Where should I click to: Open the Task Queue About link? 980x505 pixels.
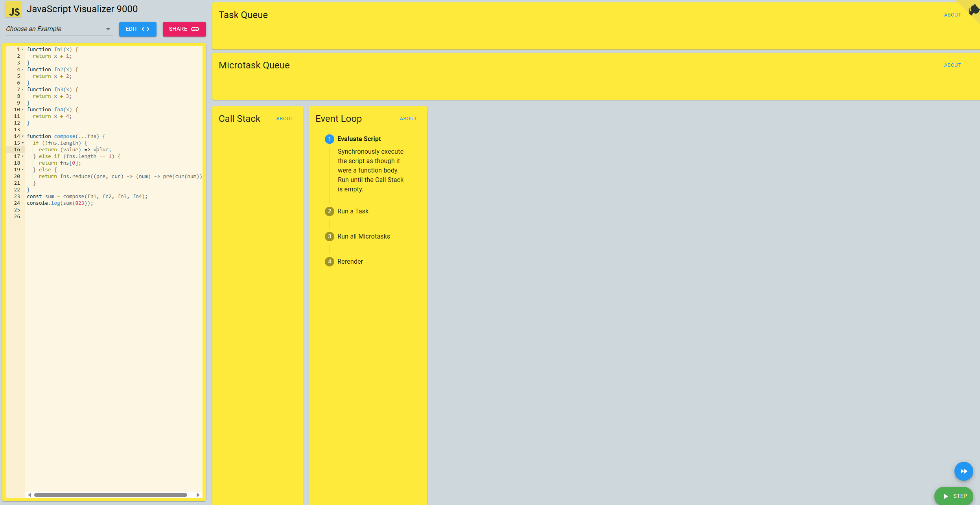pyautogui.click(x=952, y=15)
